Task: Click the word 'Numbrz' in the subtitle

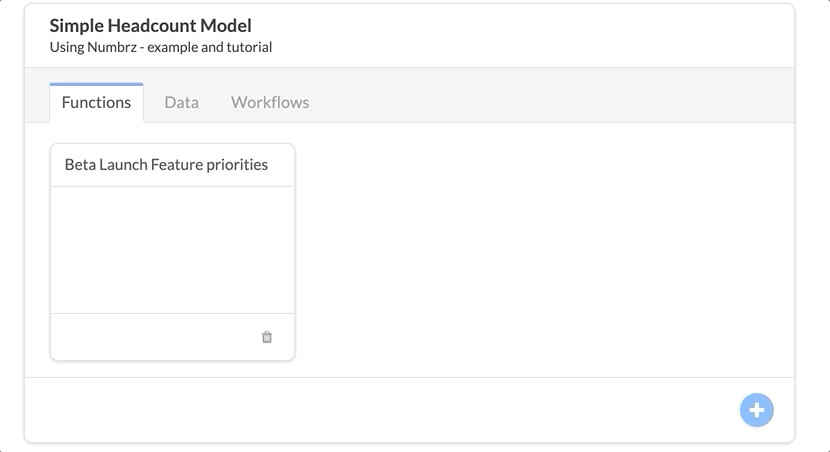Action: point(112,47)
